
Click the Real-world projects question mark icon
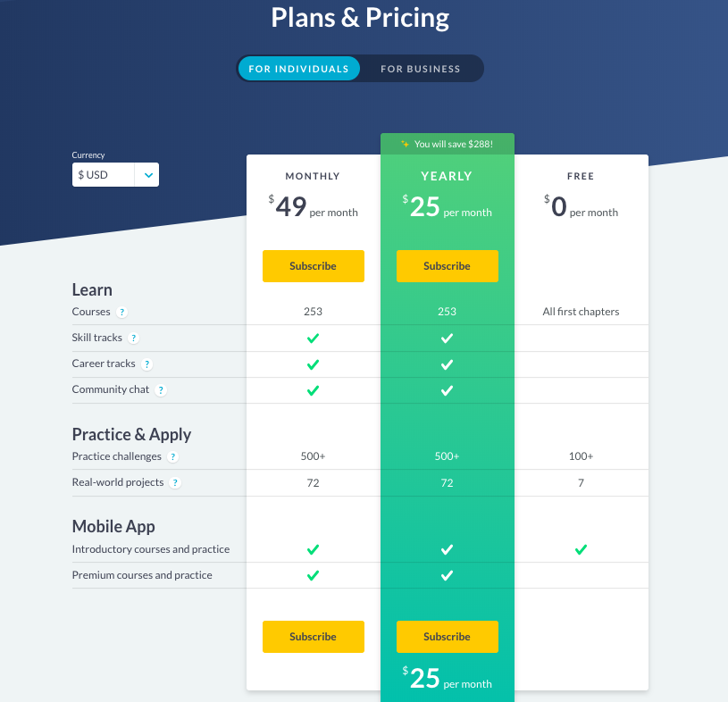[176, 483]
